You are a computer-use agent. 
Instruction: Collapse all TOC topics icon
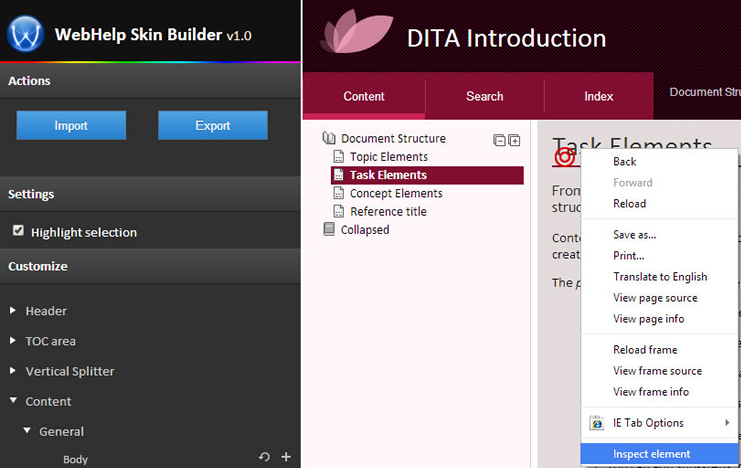(499, 140)
